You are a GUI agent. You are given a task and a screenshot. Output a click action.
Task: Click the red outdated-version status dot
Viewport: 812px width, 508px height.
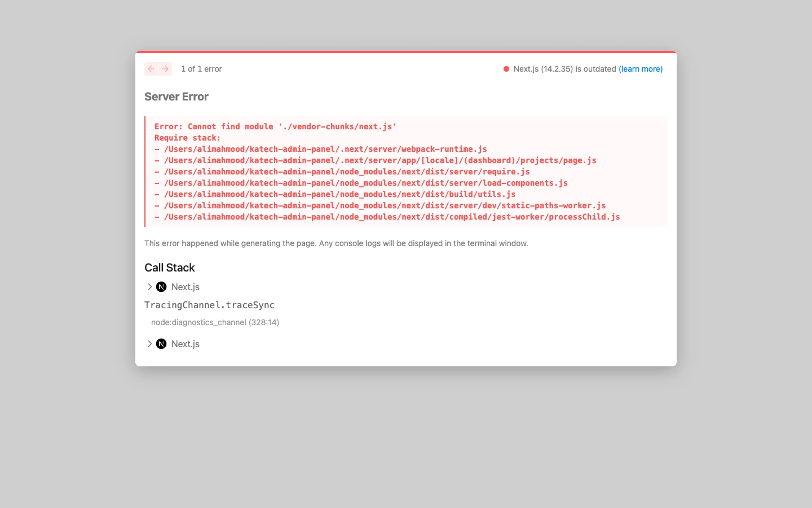pyautogui.click(x=506, y=69)
